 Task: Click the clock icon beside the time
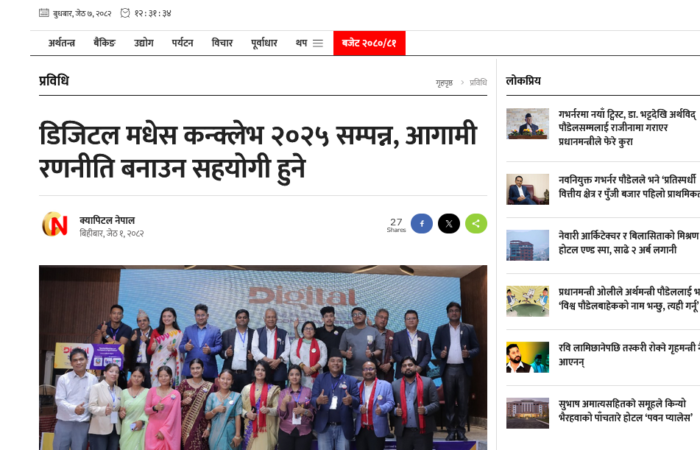coord(125,13)
